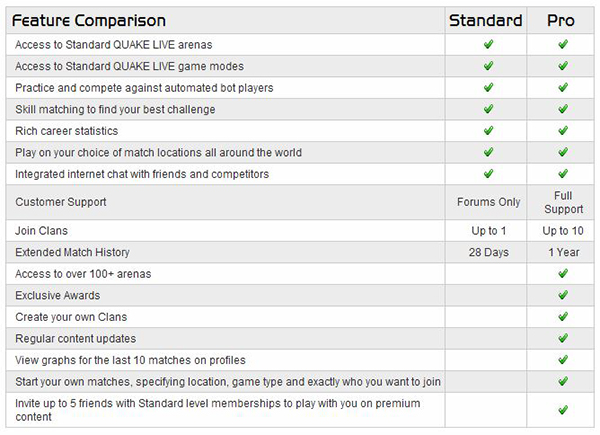
Task: Click Standard checkmark for QUAKE LIVE arenas
Action: click(x=488, y=44)
